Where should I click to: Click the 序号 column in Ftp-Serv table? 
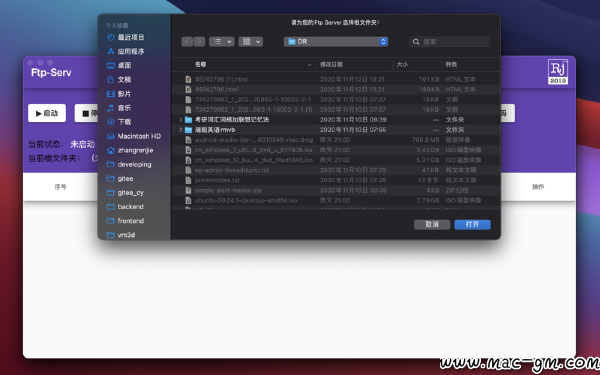pyautogui.click(x=60, y=187)
